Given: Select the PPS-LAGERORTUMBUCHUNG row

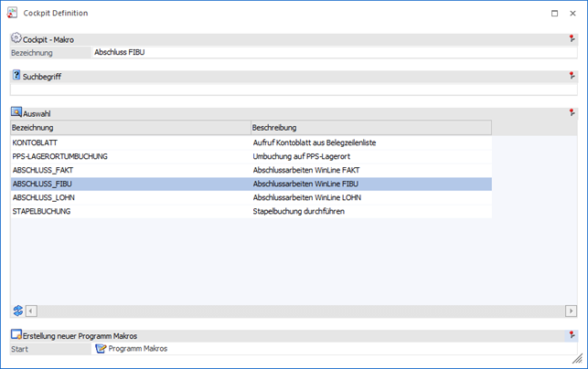Looking at the screenshot, I should point(130,156).
